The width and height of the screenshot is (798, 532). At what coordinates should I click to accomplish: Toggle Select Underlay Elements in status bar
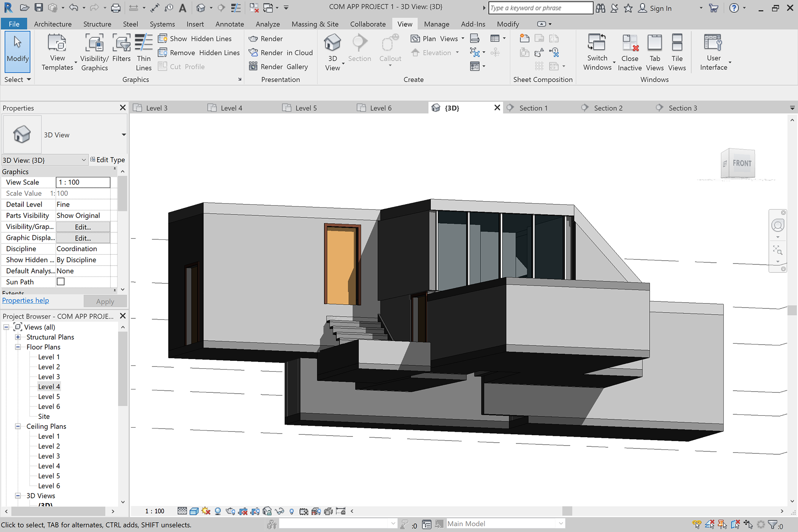point(709,525)
